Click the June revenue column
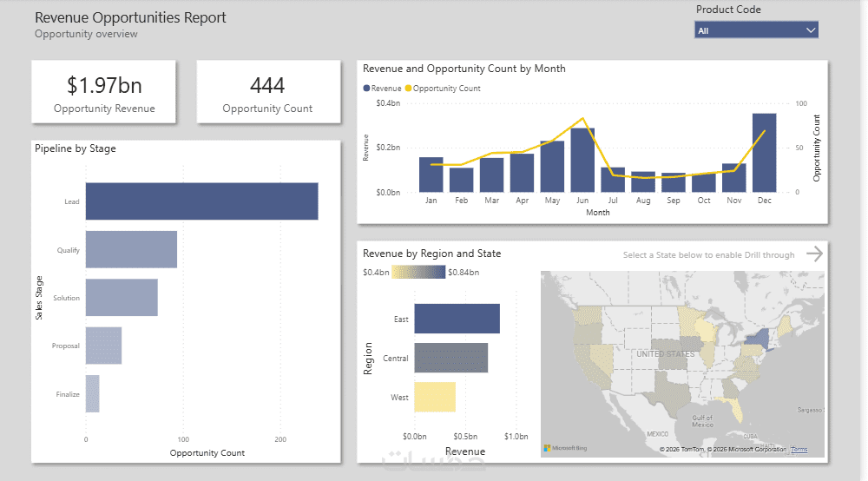Screen dimensions: 868x481 click(x=582, y=160)
